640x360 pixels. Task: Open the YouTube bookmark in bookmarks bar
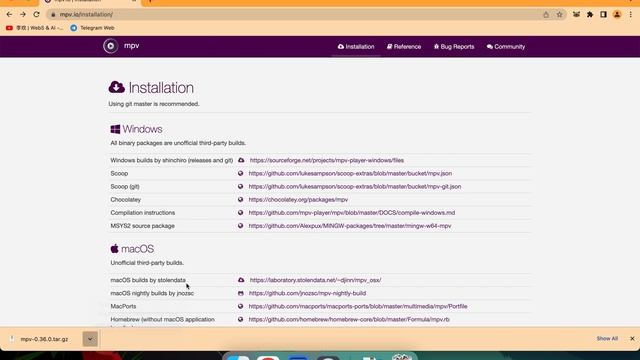coord(35,28)
